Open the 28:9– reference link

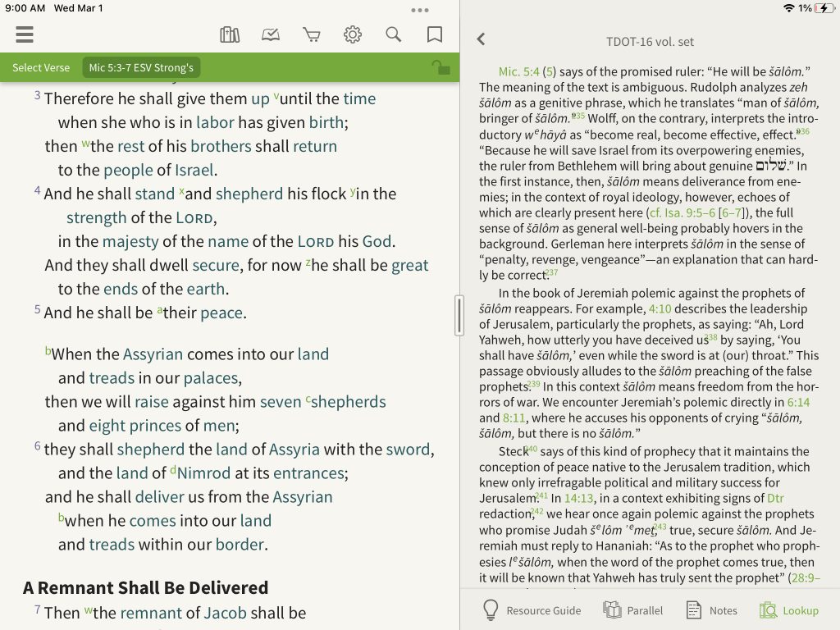pyautogui.click(x=806, y=577)
